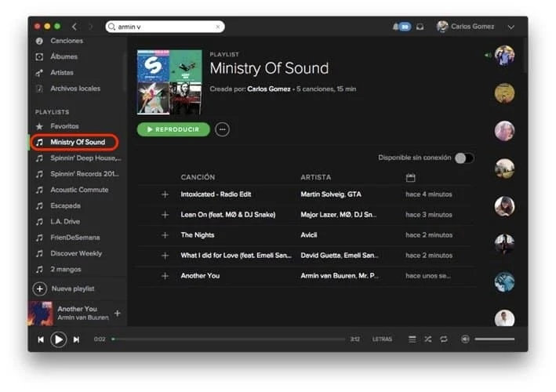The width and height of the screenshot is (556, 392).
Task: Open Spinnin' Deep House playlist
Action: (85, 158)
